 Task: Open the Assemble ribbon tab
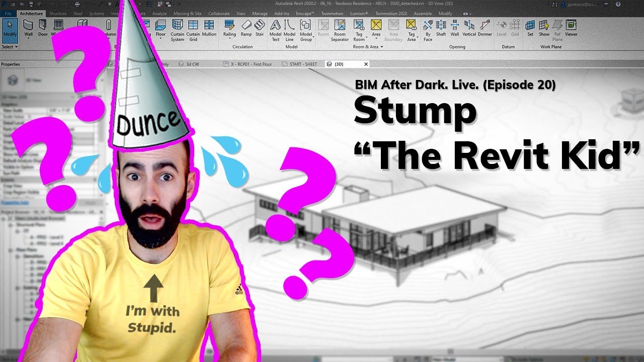[423, 14]
